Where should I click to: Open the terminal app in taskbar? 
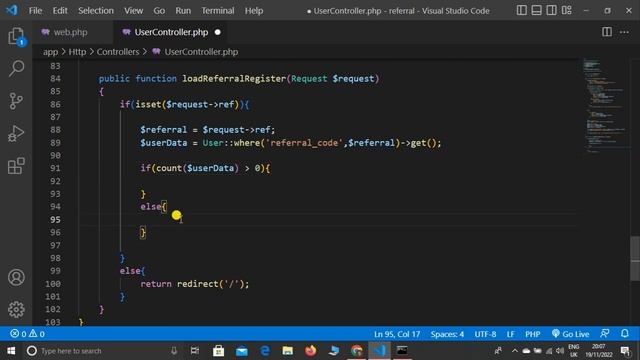[x=402, y=351]
